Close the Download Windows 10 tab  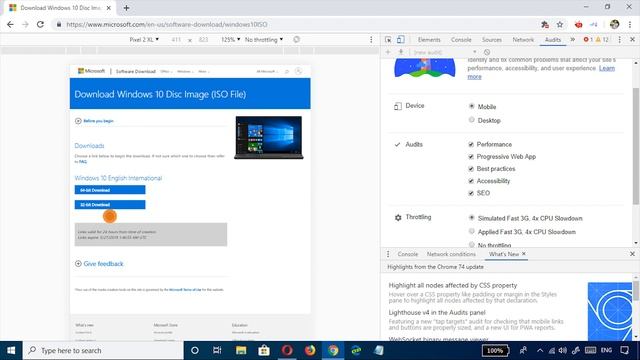point(109,8)
